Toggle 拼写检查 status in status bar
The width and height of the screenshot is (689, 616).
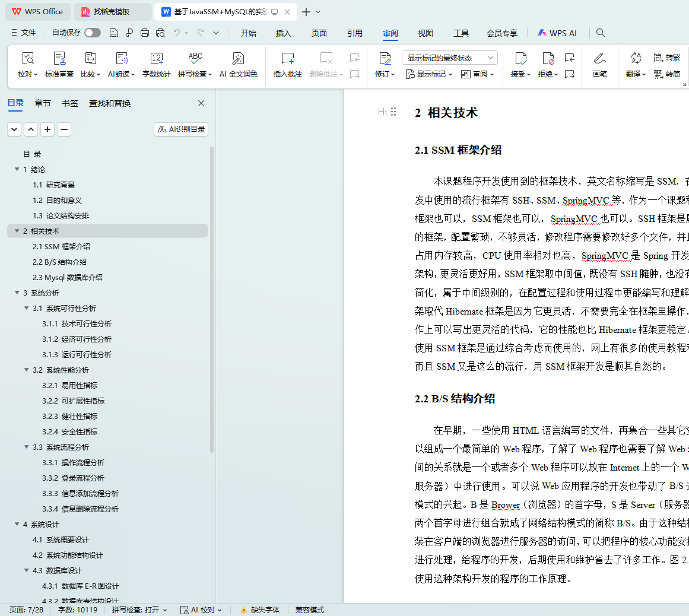(x=139, y=609)
